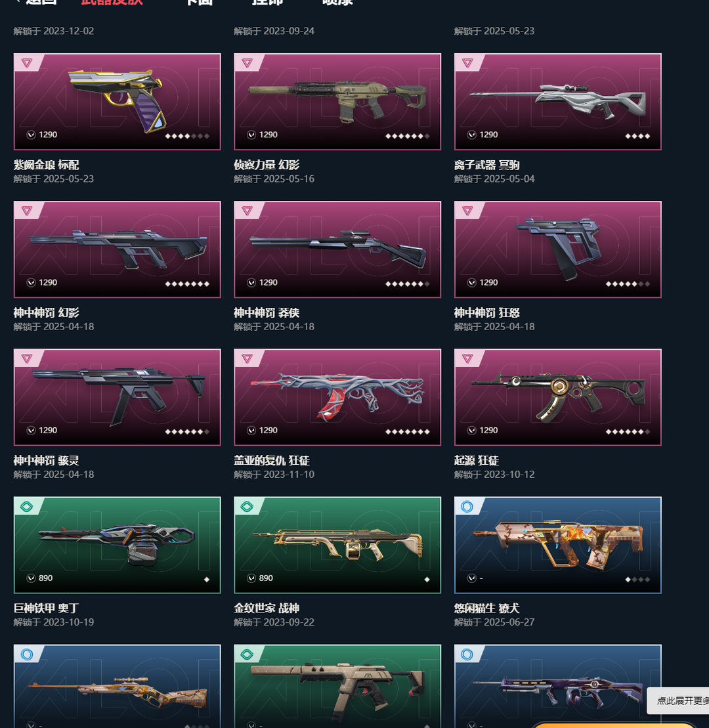Click the VP coin icon on 金纹世家 战神
Image resolution: width=709 pixels, height=728 pixels.
tap(251, 578)
